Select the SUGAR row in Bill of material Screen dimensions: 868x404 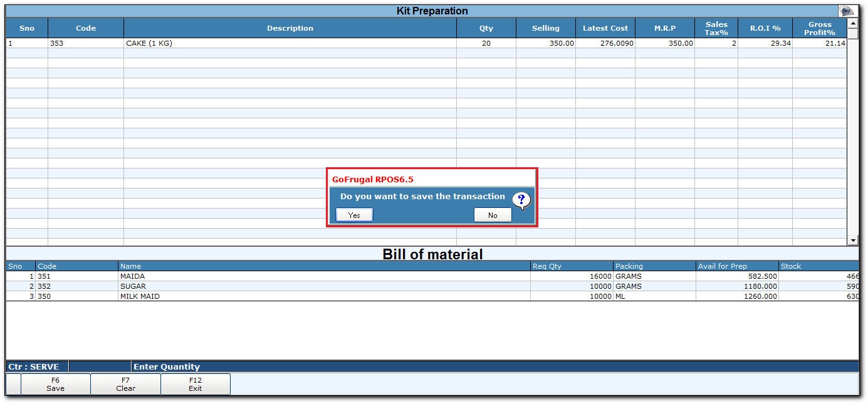coord(432,286)
